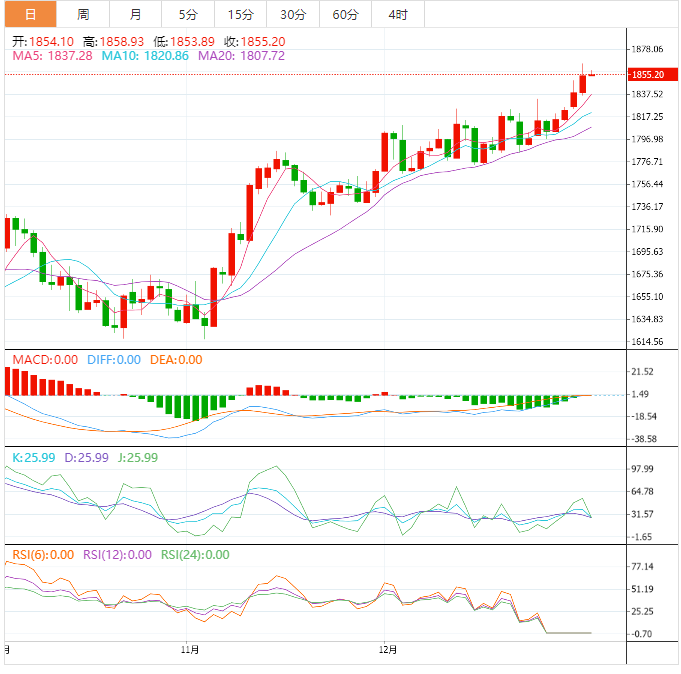This screenshot has height=674, width=681.
Task: Click the K:25.99 KDJ label
Action: 36,457
